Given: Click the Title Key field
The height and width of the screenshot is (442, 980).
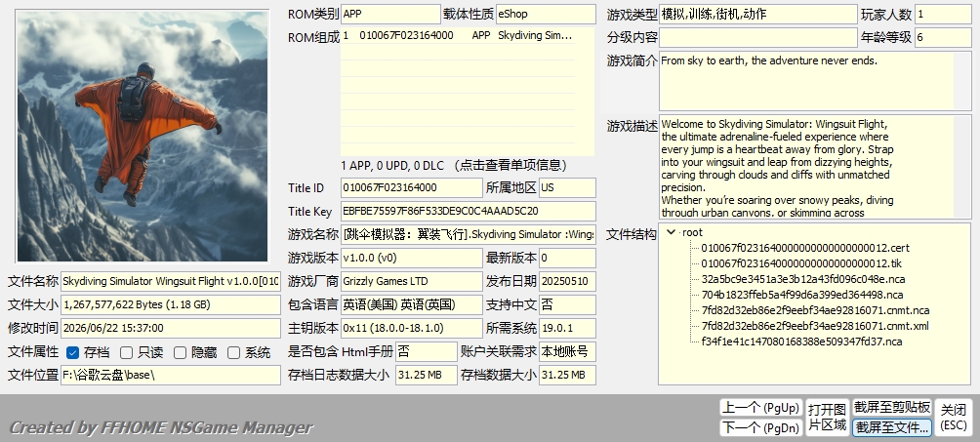Looking at the screenshot, I should click(x=469, y=212).
